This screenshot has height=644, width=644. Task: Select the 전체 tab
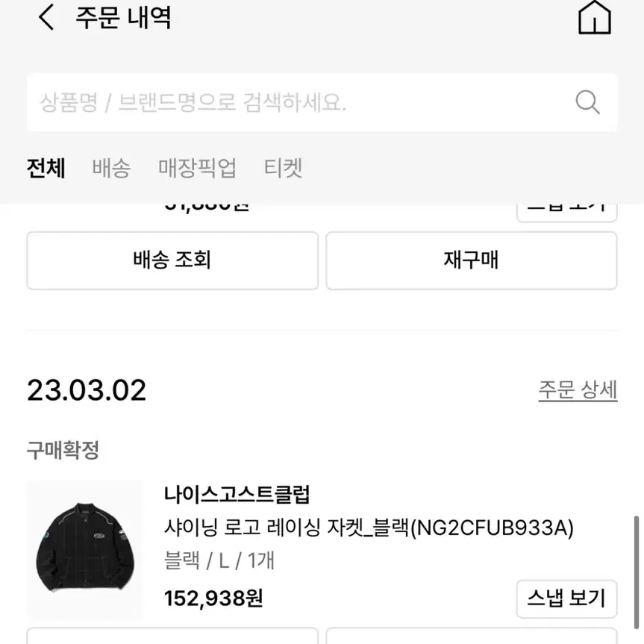coord(46,168)
